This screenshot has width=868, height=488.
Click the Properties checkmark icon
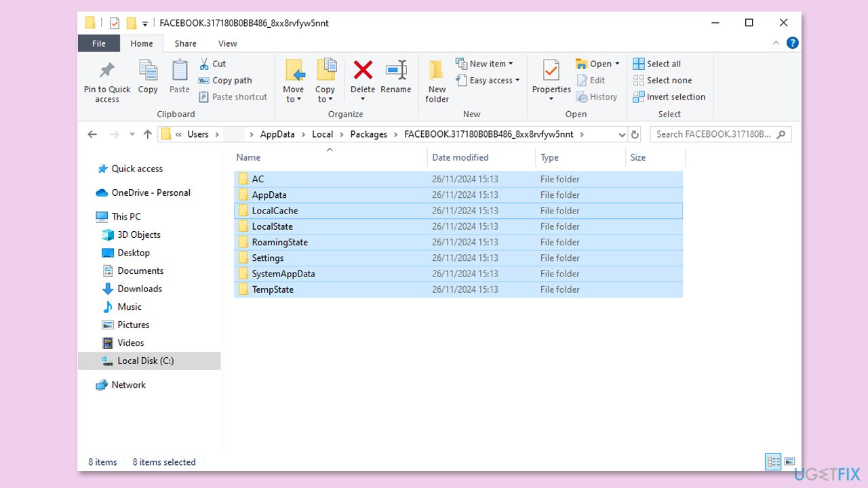pos(551,70)
